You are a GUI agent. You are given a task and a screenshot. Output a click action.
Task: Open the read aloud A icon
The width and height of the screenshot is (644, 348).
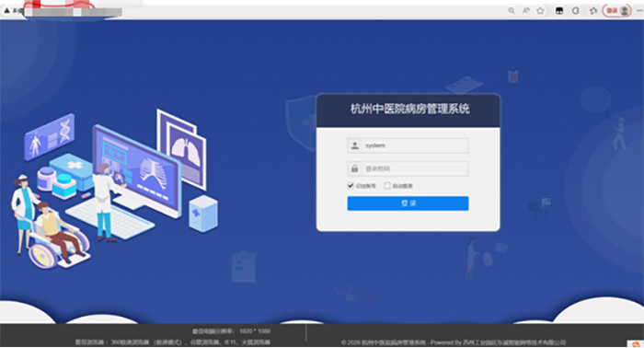[x=525, y=11]
